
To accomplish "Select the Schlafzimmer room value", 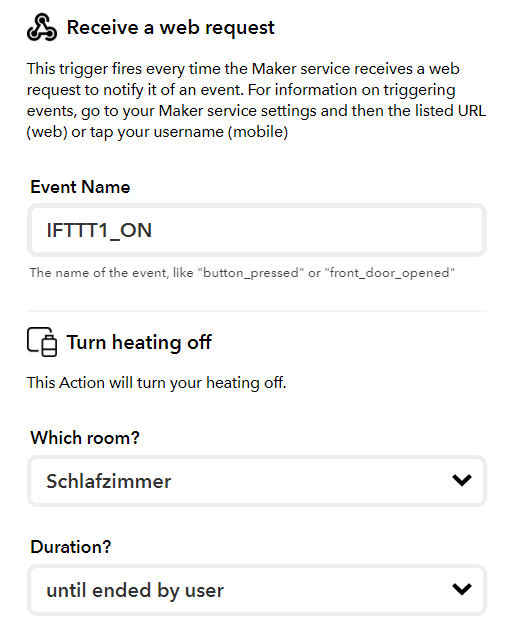I will 108,481.
